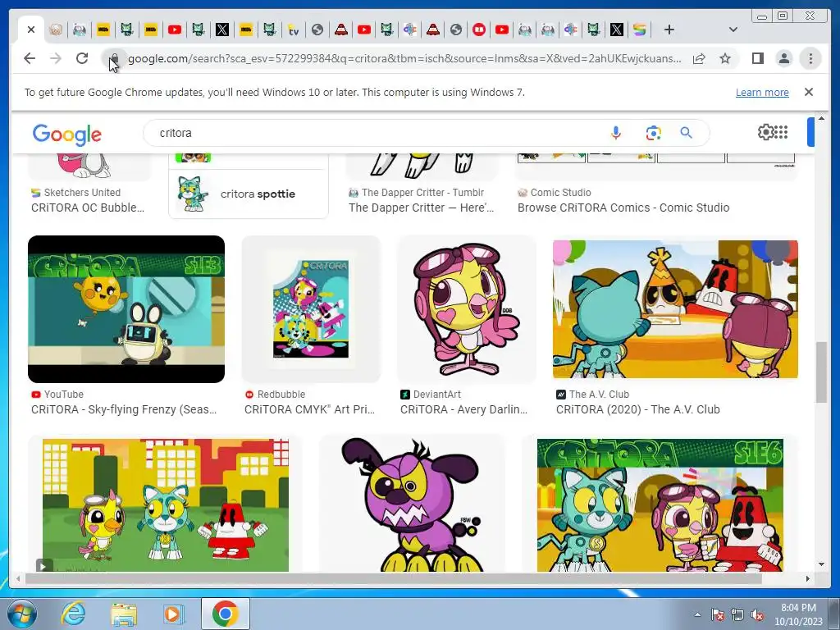
Task: Click the 'CRiTORA - Sky-flying Frenzy' YouTube caption
Action: coord(124,410)
